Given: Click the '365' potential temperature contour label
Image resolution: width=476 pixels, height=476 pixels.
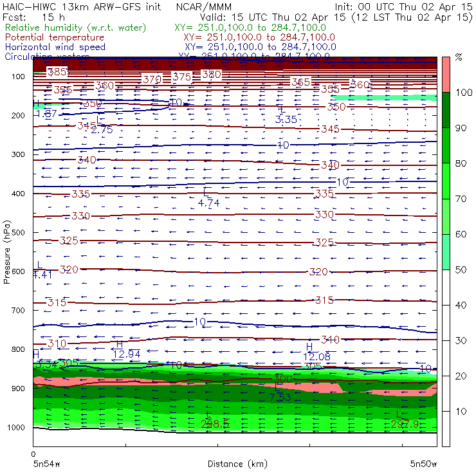Looking at the screenshot, I should point(300,82).
